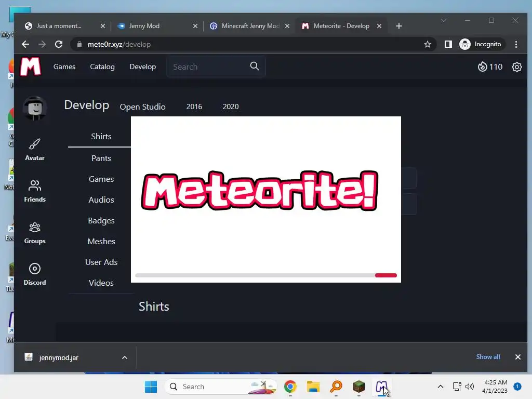
Task: Open the Discord sidebar icon
Action: coord(35,274)
